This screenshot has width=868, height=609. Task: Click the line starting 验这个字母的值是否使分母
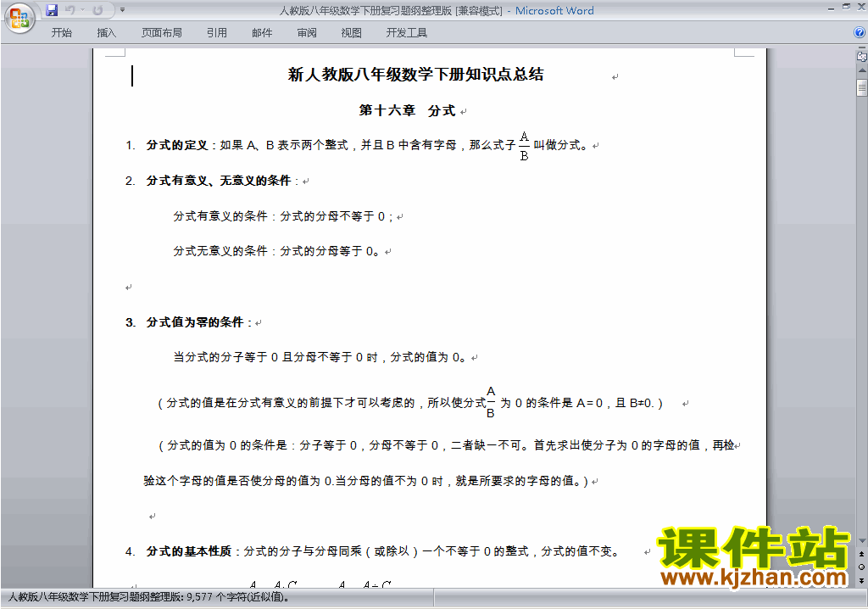pos(366,481)
